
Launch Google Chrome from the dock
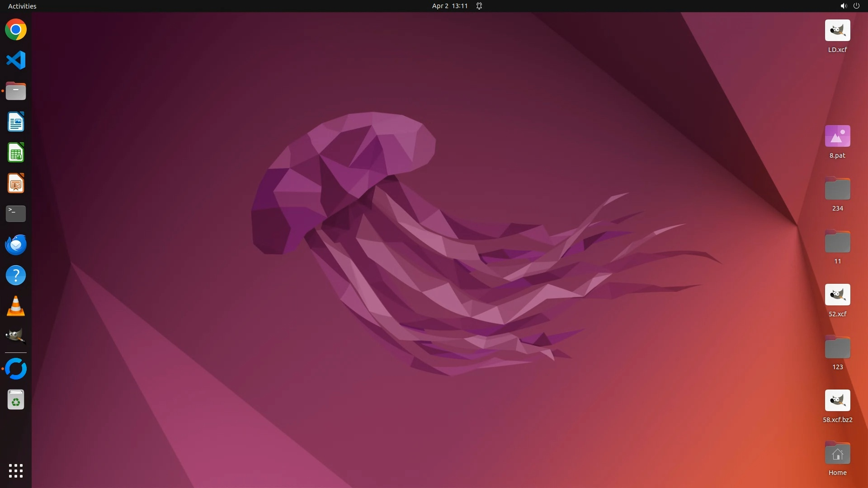pyautogui.click(x=16, y=30)
